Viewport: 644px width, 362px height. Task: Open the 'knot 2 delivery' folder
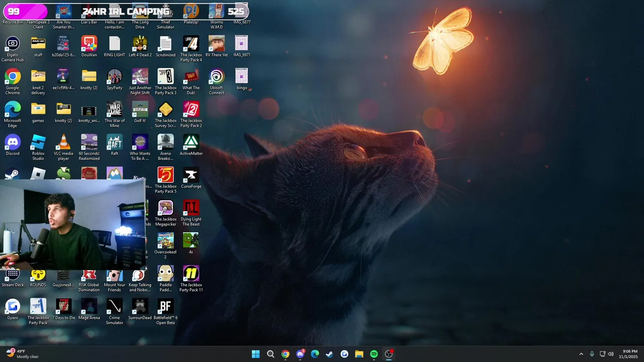tap(38, 82)
